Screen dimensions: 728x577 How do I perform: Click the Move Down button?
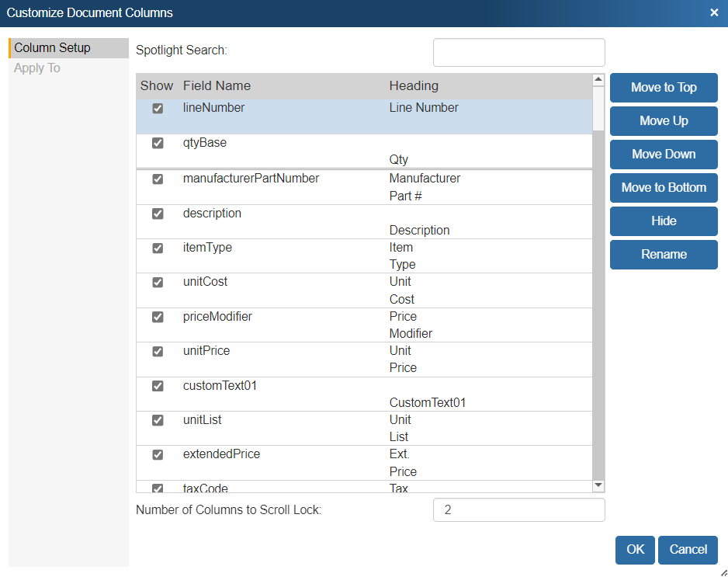[x=664, y=155]
